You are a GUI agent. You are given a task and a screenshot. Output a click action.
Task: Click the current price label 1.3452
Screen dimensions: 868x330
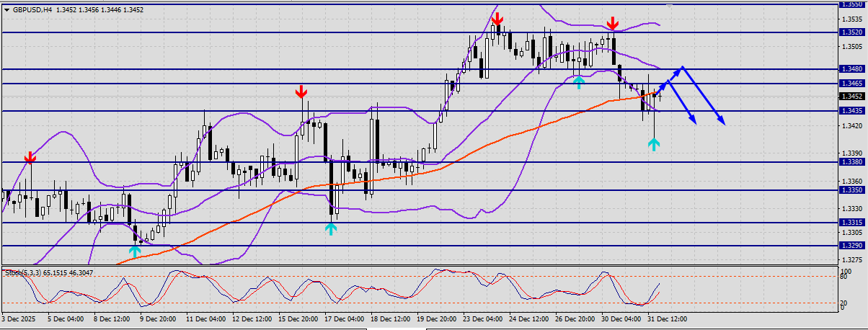click(x=851, y=96)
